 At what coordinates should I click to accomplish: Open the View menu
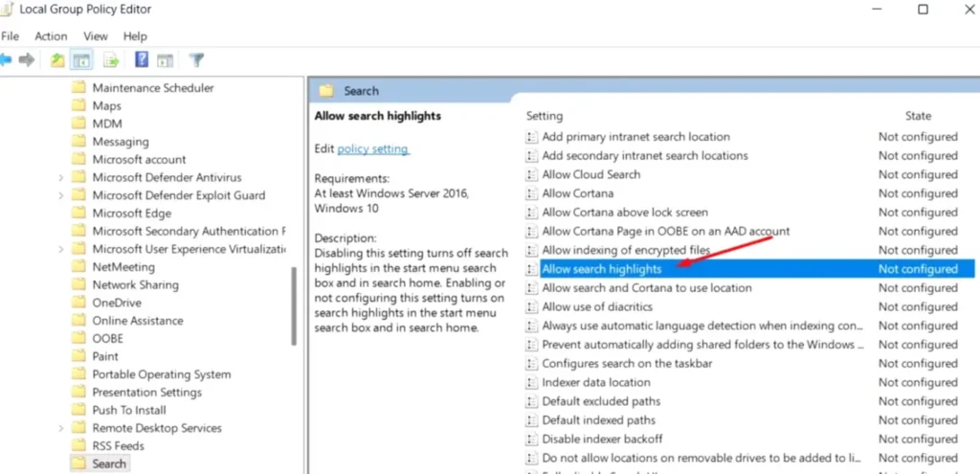click(x=96, y=36)
